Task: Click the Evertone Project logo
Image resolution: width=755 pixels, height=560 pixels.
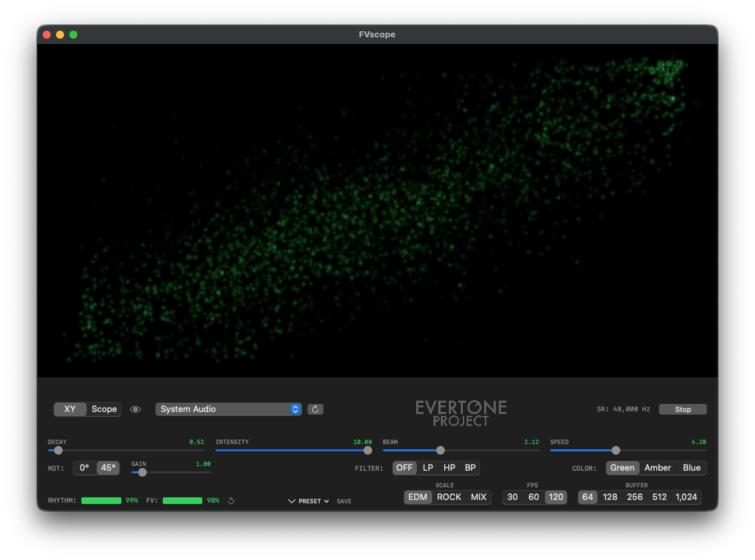Action: tap(461, 413)
